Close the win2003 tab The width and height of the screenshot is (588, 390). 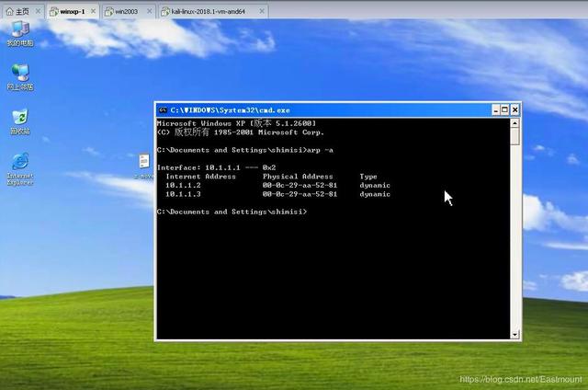tap(149, 11)
